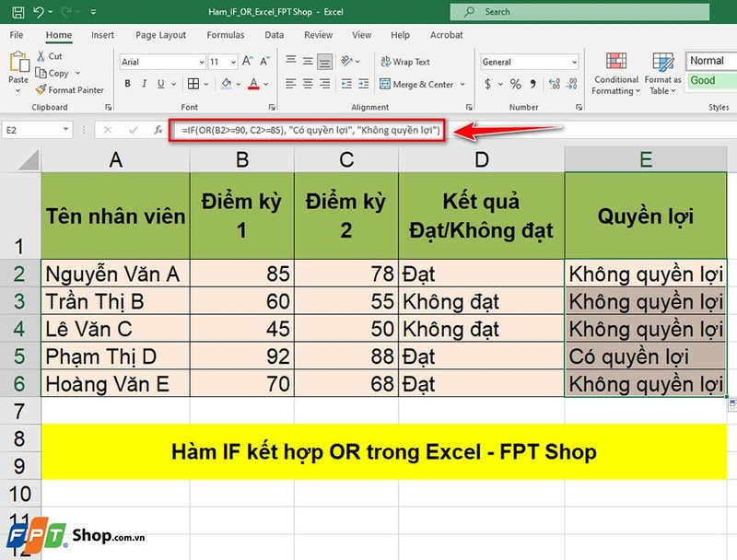The image size is (737, 560).
Task: Open Customize Quick Access Toolbar arrow
Action: pyautogui.click(x=94, y=12)
